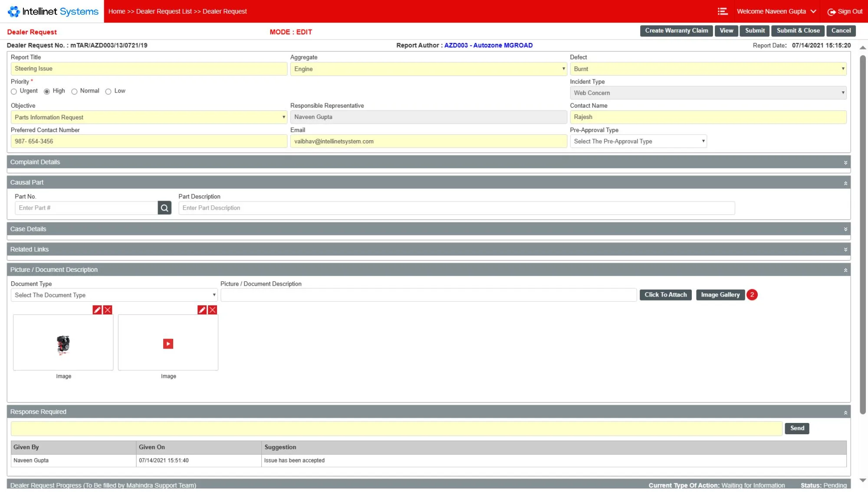Open the Welcome Naveen Gupta menu
The width and height of the screenshot is (868, 492).
776,11
